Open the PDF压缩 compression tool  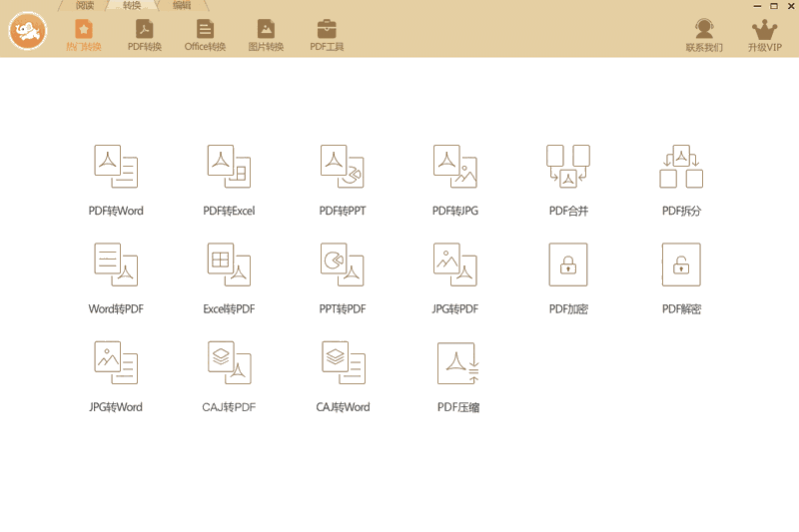[457, 363]
